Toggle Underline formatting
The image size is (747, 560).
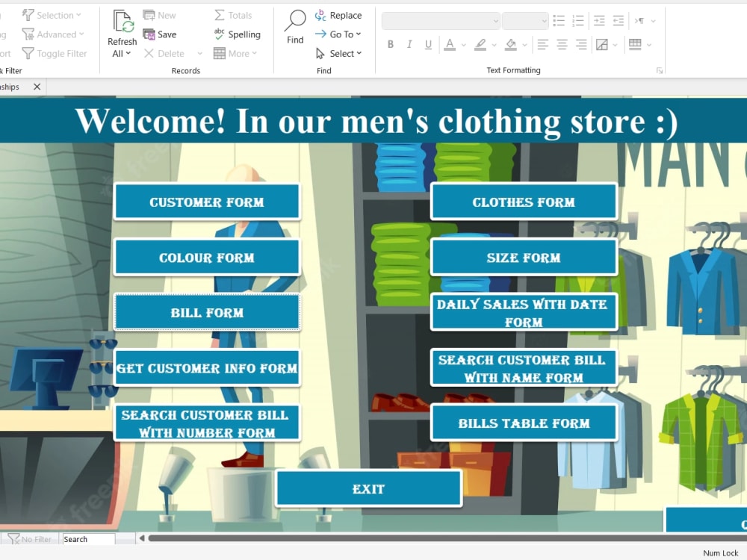(x=428, y=44)
